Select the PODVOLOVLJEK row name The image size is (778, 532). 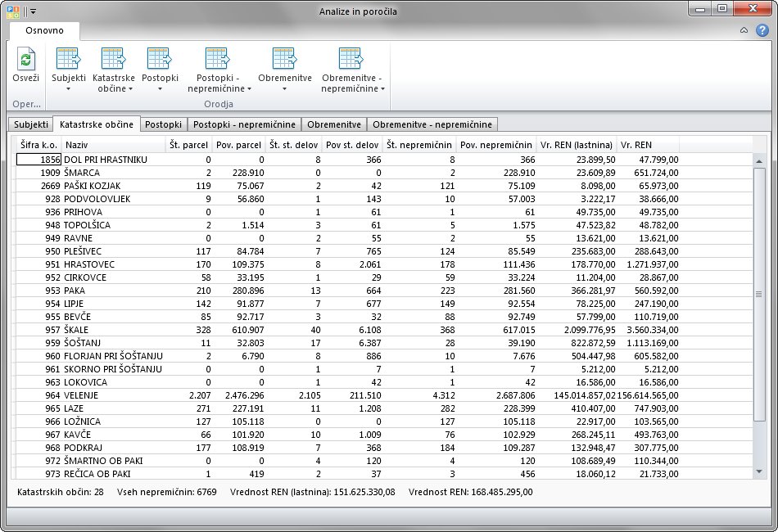point(97,199)
